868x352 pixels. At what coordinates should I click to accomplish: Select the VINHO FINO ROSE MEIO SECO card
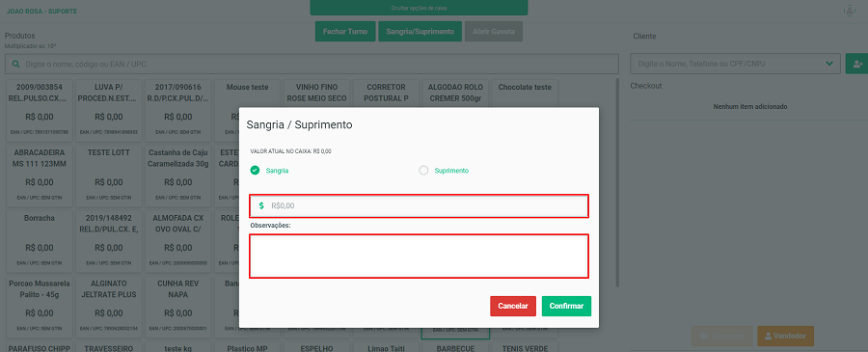[316, 95]
